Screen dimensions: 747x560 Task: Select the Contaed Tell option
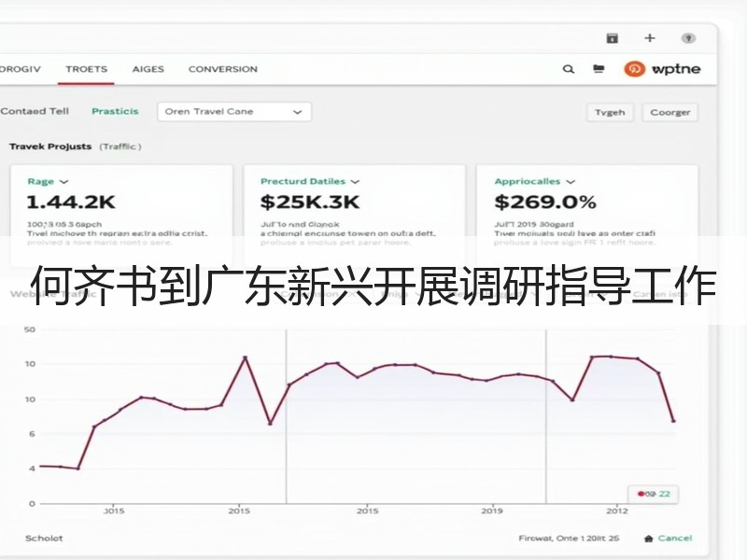(x=35, y=111)
